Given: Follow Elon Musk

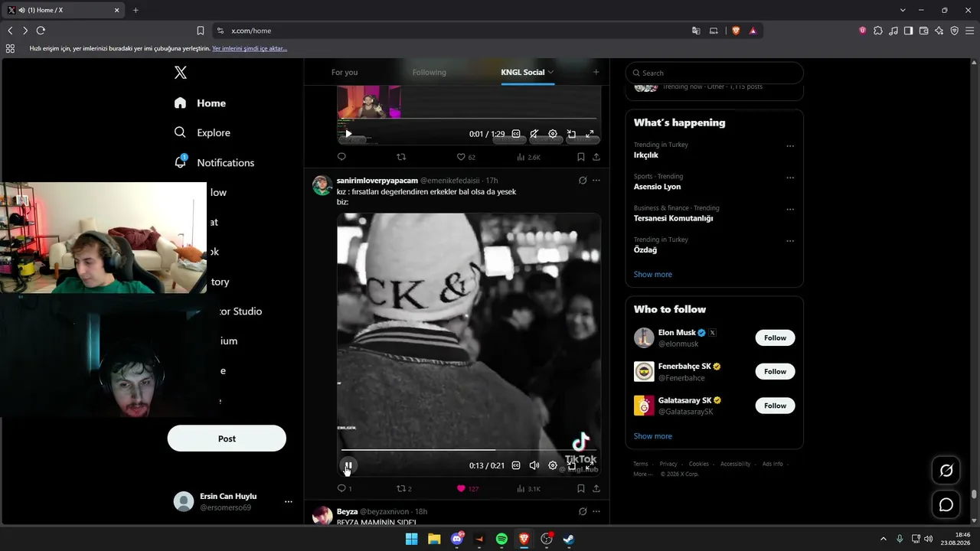Looking at the screenshot, I should click(775, 337).
